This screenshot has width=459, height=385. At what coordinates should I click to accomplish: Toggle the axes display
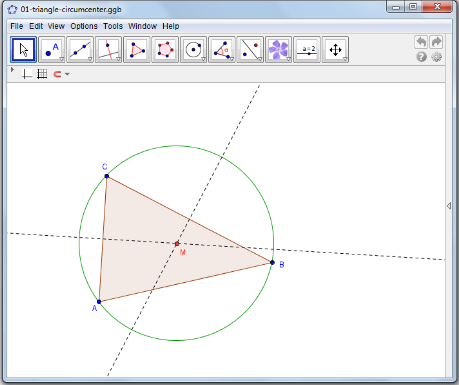[27, 74]
